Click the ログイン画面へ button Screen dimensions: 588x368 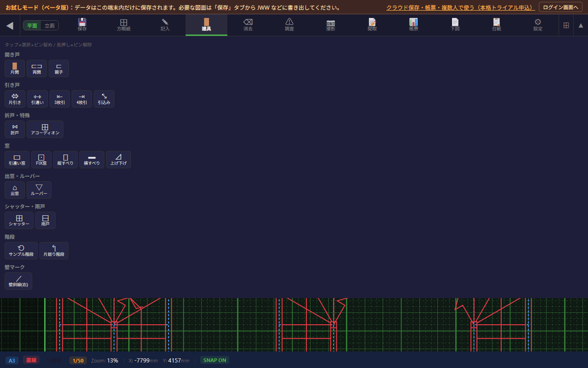click(560, 7)
